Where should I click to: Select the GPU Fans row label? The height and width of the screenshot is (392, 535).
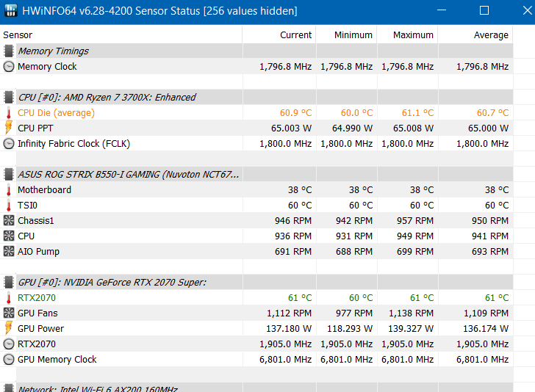click(37, 313)
